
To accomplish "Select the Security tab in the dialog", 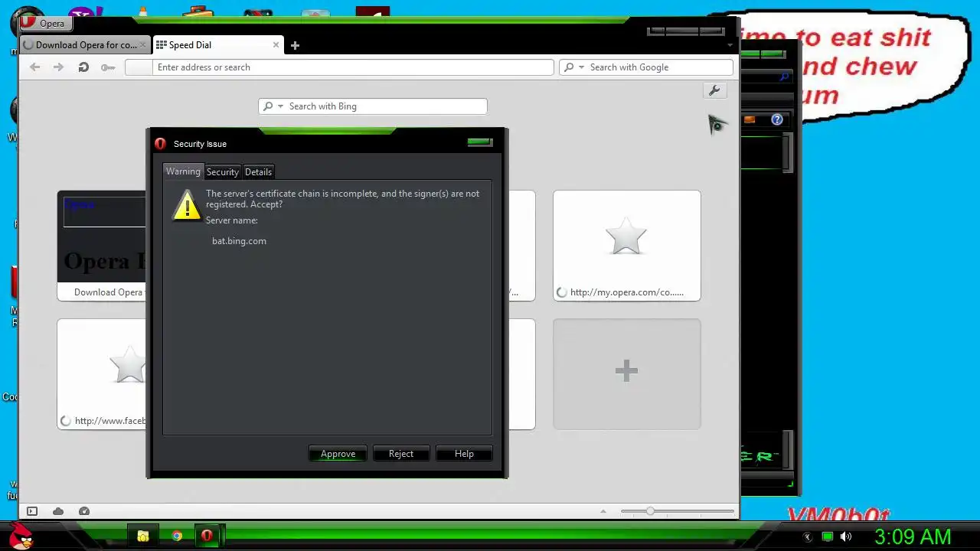I will [x=223, y=172].
